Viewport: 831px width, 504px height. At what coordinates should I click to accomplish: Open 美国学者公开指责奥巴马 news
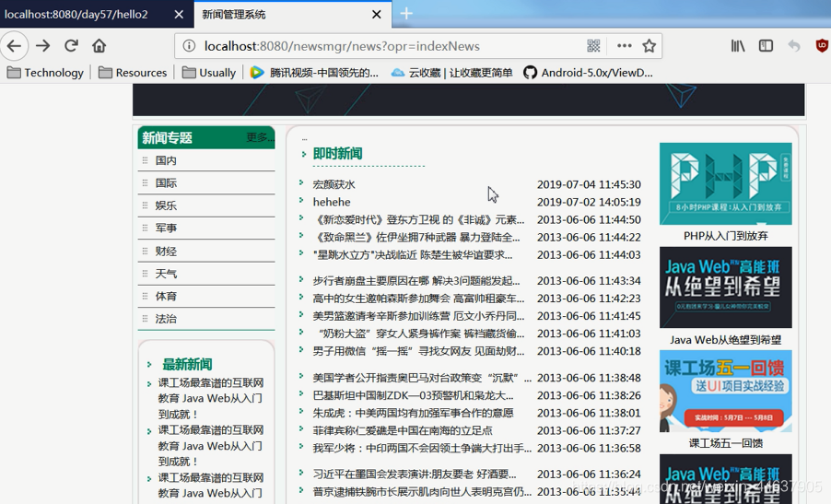point(422,378)
